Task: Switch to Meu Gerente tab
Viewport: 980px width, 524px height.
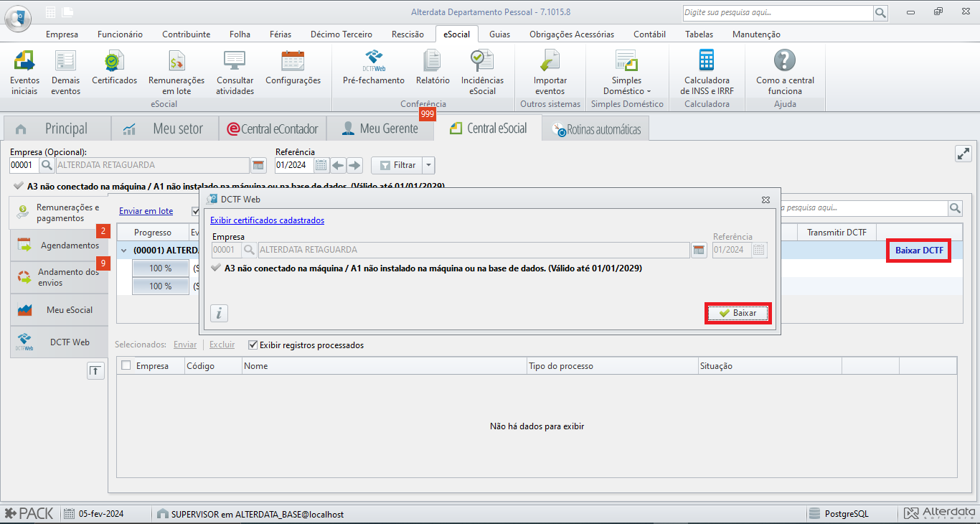Action: pyautogui.click(x=380, y=128)
